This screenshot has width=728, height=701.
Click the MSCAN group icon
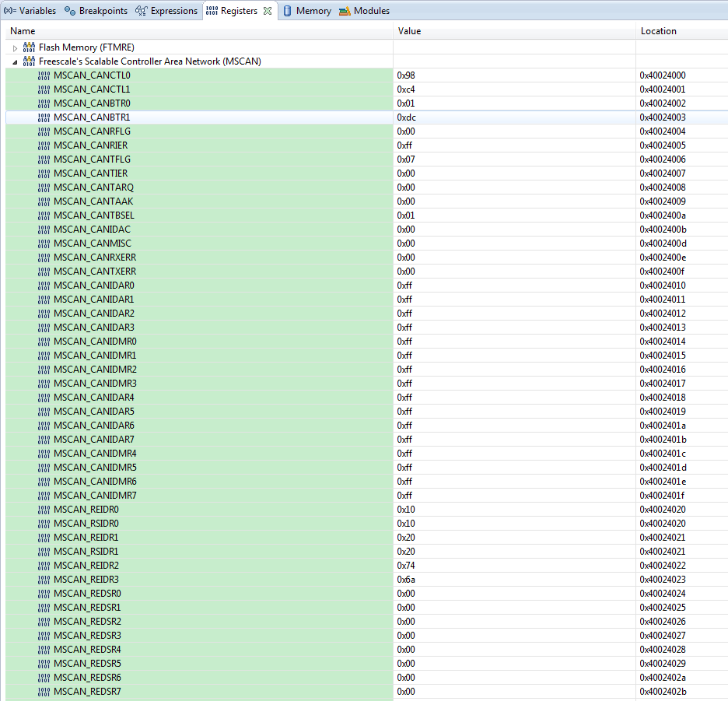pyautogui.click(x=29, y=61)
